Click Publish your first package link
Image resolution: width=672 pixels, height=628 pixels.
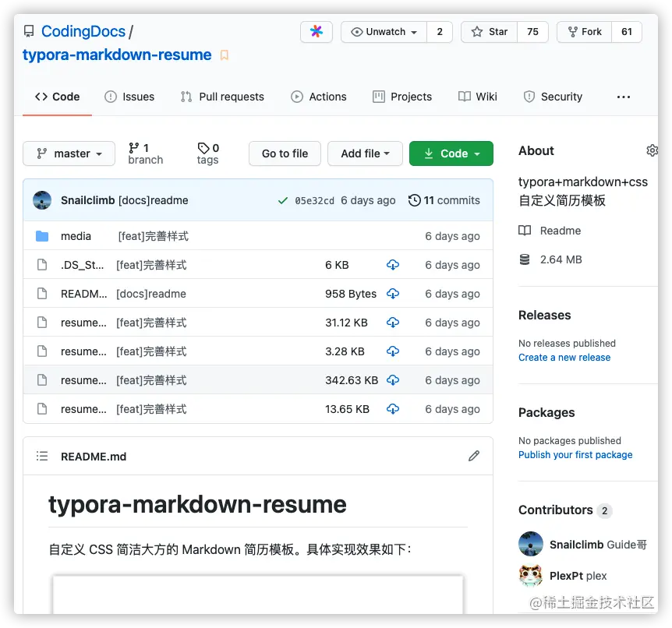click(575, 454)
